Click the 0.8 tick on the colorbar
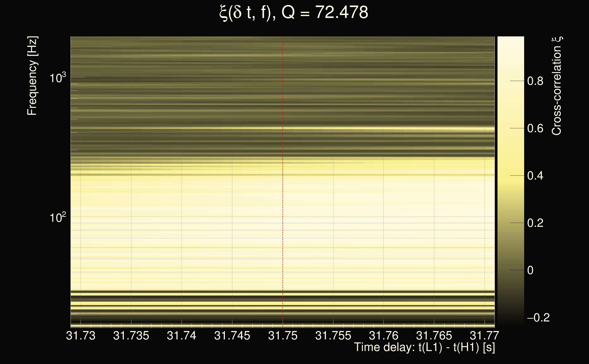The height and width of the screenshot is (364, 589). (535, 81)
